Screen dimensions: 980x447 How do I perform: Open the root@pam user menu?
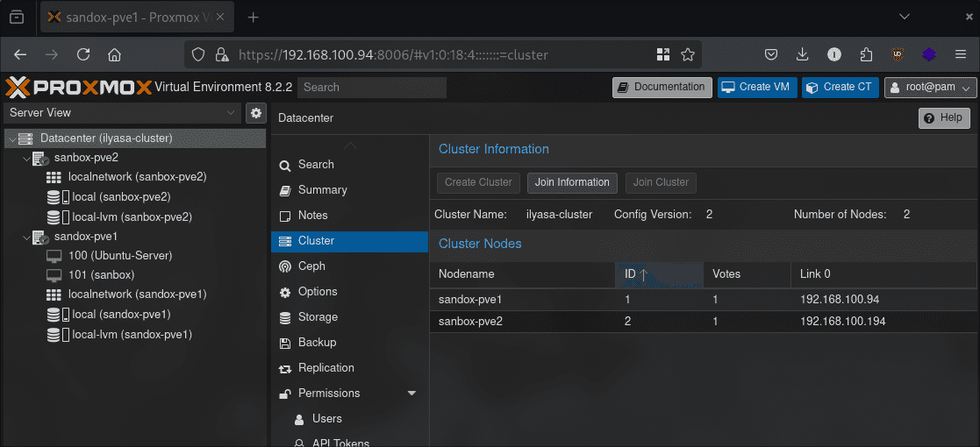coord(930,87)
